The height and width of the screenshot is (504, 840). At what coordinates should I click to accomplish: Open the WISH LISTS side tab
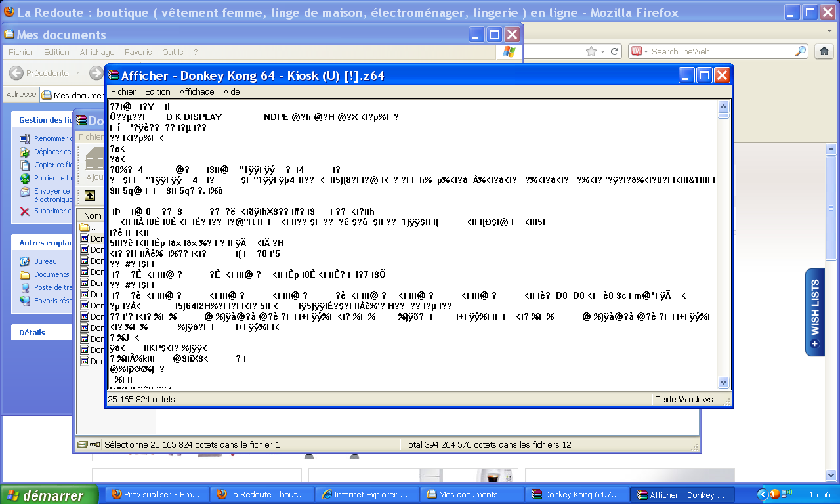(x=814, y=312)
